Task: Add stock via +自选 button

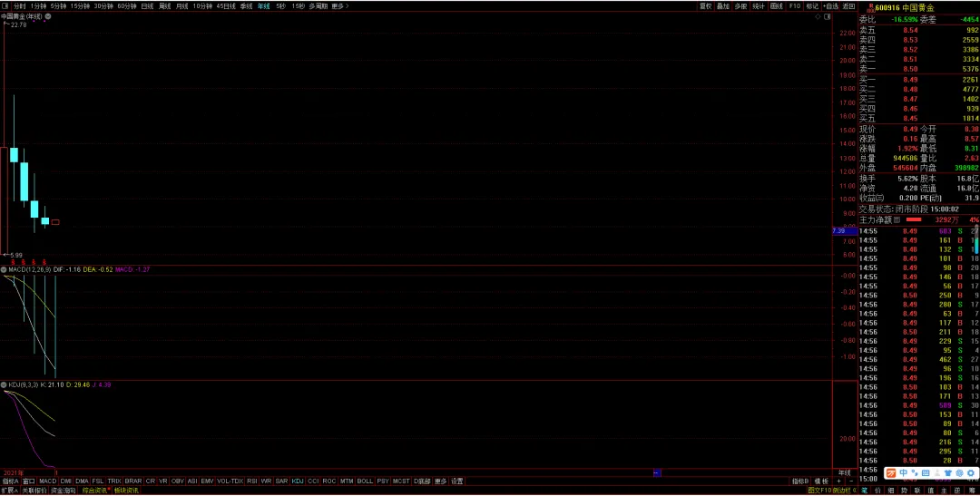Action: 830,5
